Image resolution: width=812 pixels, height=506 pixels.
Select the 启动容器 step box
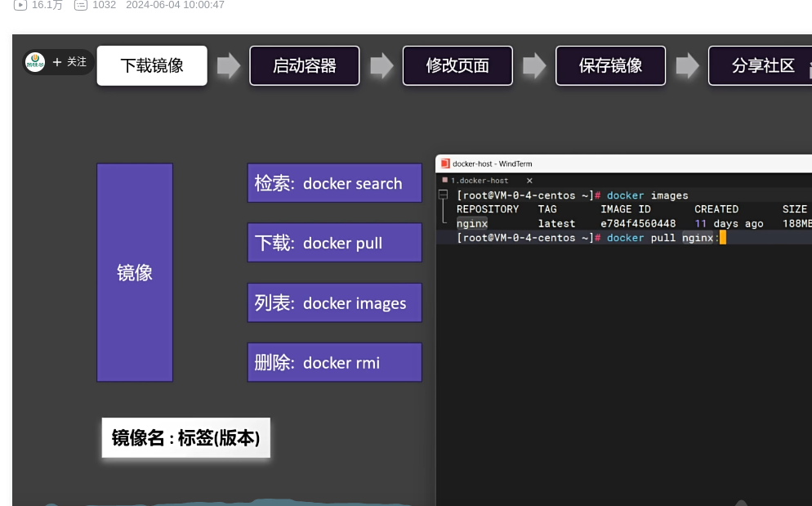pyautogui.click(x=304, y=65)
